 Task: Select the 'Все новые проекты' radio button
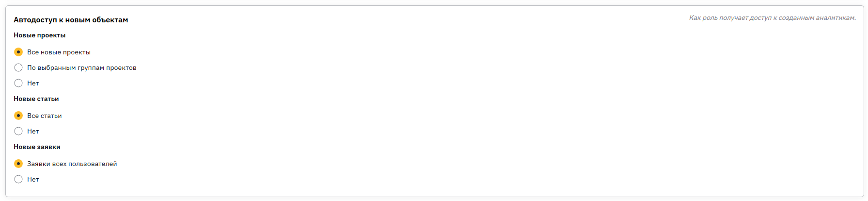point(18,52)
